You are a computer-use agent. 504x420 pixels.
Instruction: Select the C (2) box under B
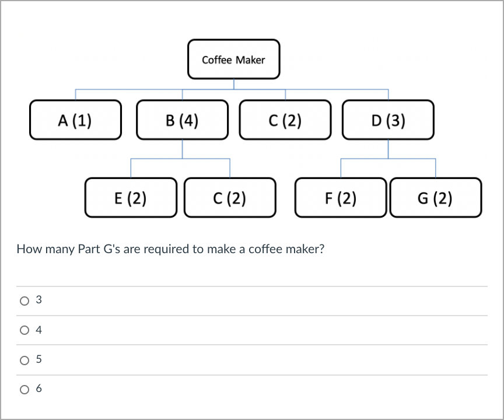[230, 197]
